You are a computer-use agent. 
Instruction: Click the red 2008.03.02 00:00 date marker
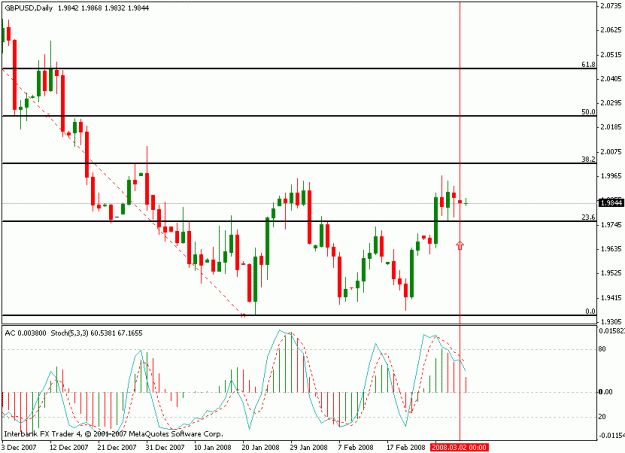coord(459,447)
